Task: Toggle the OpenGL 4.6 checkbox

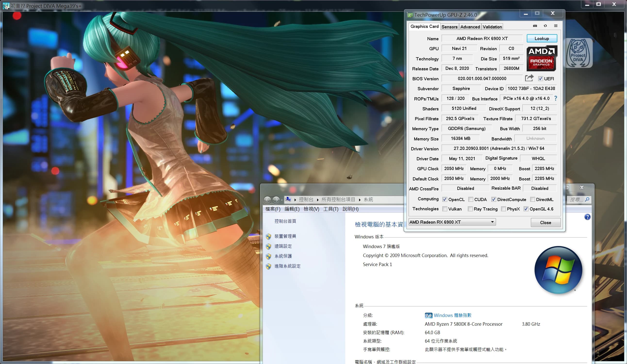Action: coord(526,209)
